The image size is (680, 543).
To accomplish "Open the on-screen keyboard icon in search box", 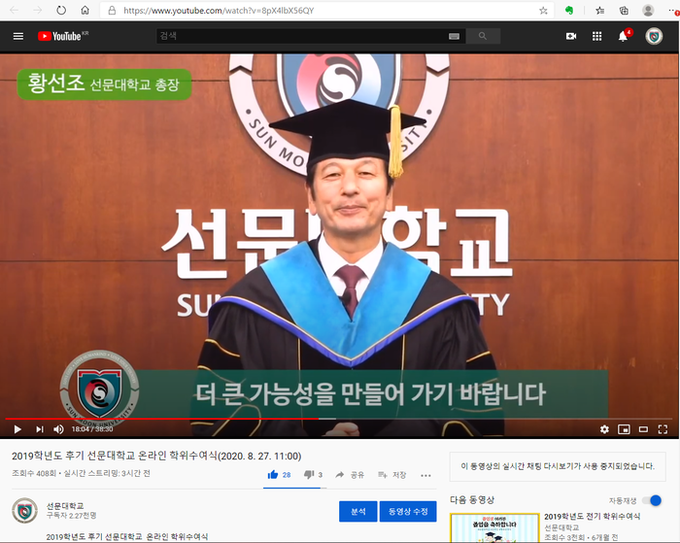I will coord(454,36).
